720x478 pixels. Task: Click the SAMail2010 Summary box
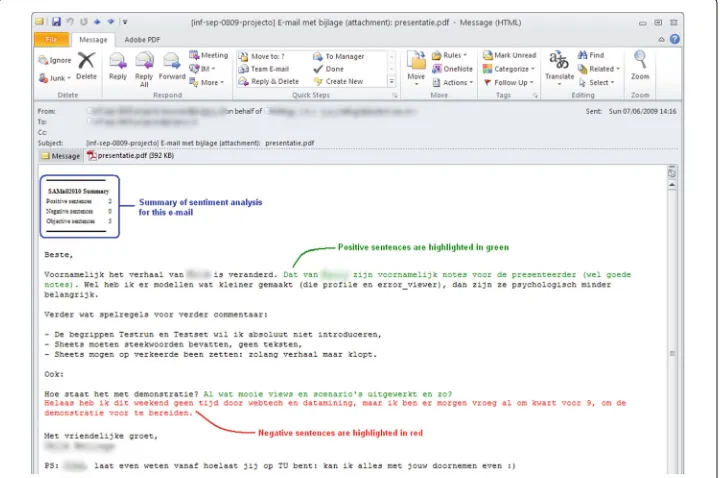pyautogui.click(x=79, y=206)
